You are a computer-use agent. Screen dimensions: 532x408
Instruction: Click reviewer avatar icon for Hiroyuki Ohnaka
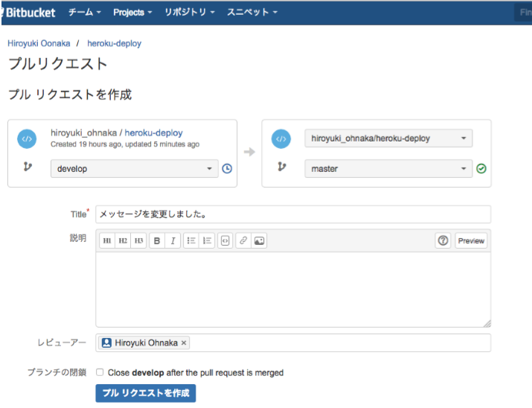tap(106, 342)
